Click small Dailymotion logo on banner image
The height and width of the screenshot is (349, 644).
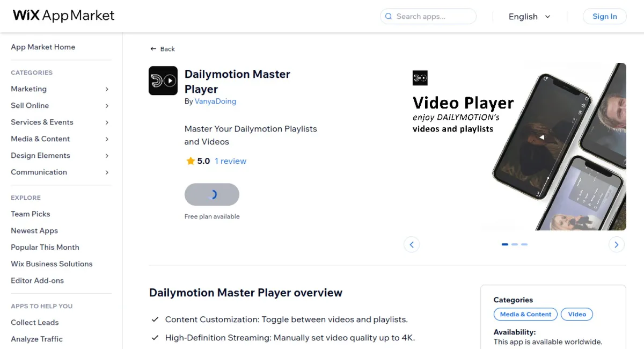[x=420, y=78]
